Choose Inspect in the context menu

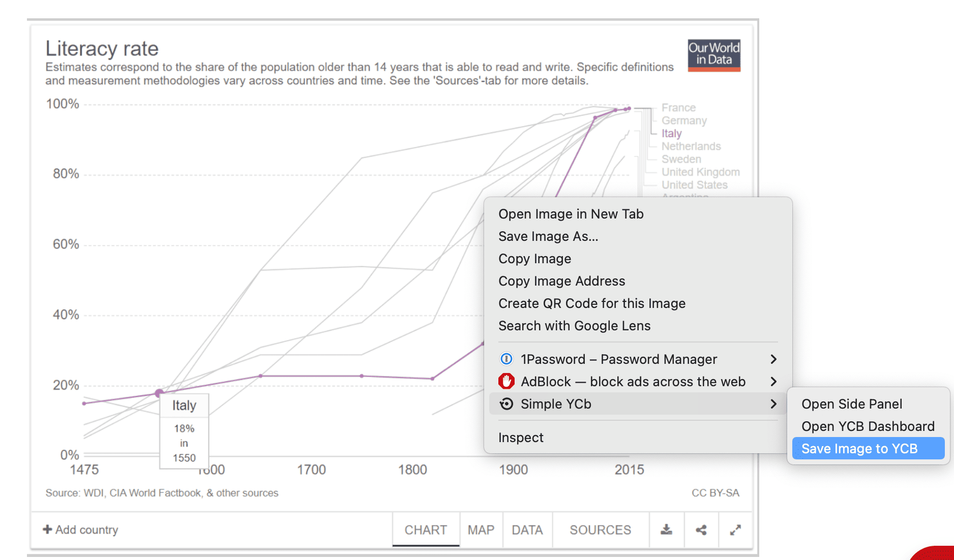(521, 438)
